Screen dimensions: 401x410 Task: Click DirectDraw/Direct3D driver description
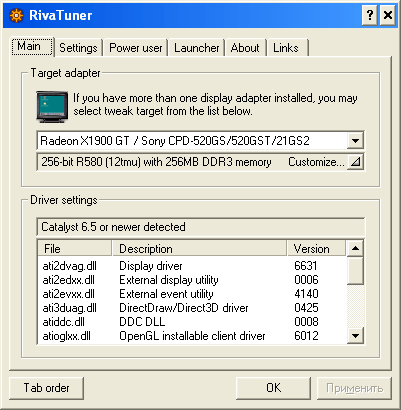184,308
